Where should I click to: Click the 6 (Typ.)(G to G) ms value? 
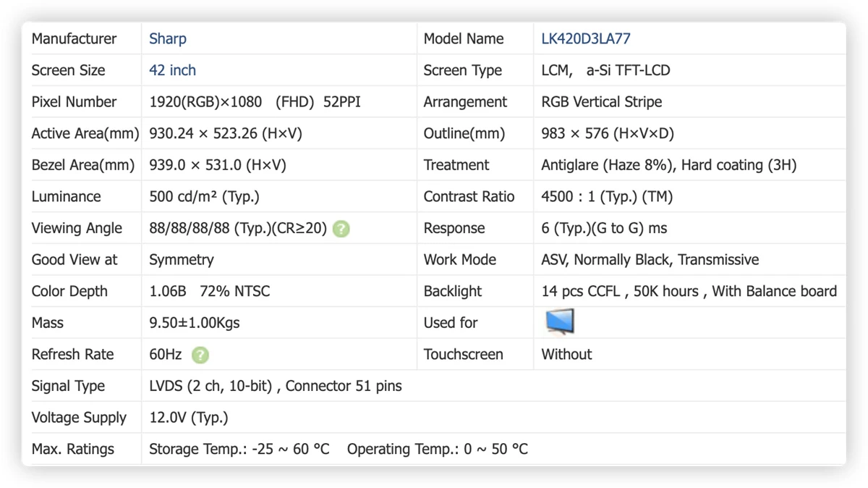pos(604,228)
